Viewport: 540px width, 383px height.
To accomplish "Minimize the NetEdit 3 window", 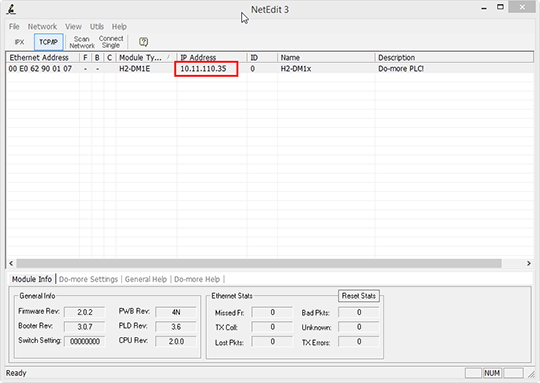I will 484,8.
